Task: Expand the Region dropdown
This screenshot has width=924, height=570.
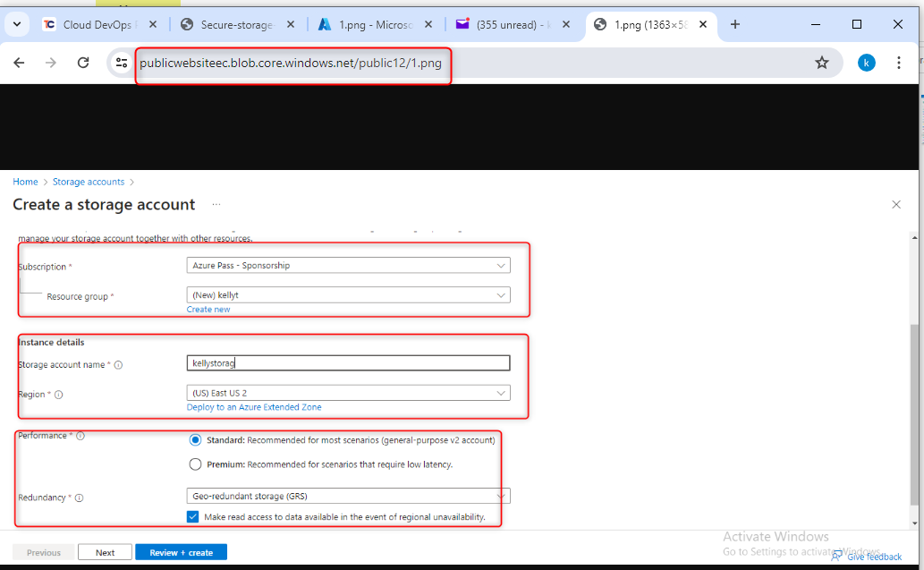Action: point(348,393)
